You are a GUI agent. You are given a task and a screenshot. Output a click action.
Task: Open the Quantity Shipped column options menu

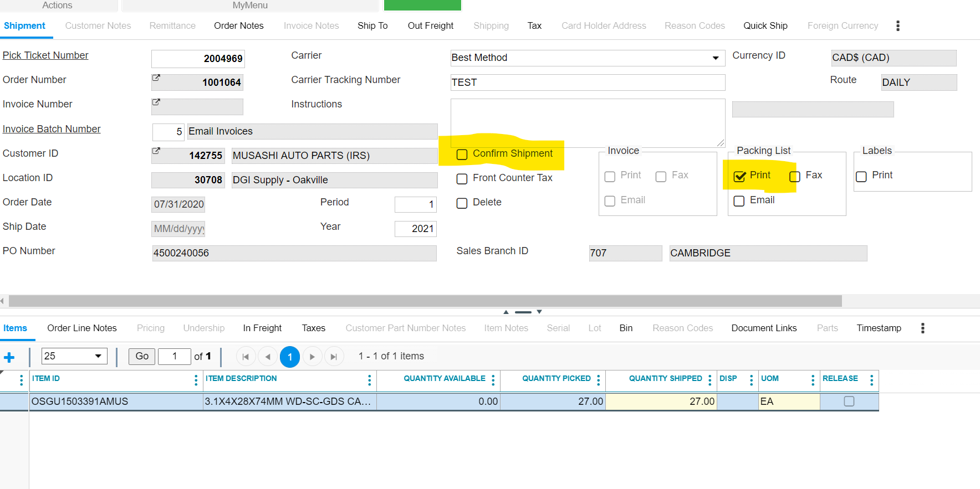(710, 380)
